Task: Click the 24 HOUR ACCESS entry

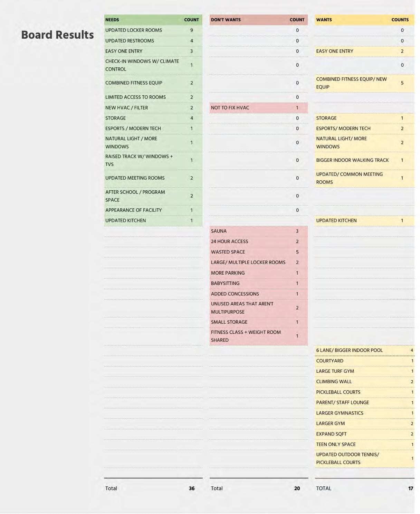Action: tap(229, 241)
